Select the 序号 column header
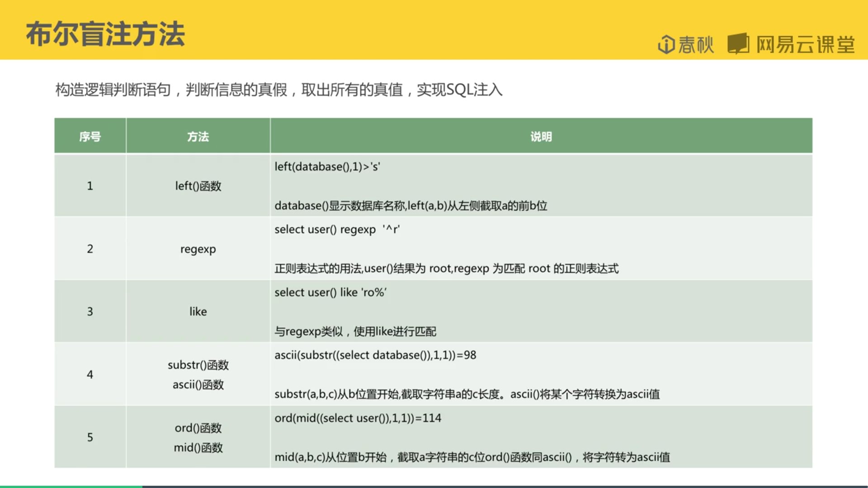This screenshot has width=868, height=488. tap(90, 136)
